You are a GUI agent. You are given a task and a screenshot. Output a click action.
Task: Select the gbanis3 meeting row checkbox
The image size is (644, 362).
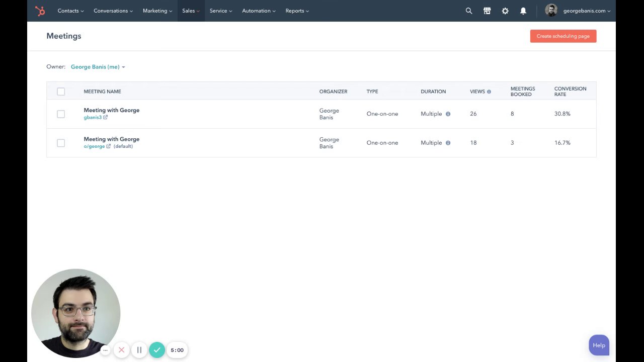pyautogui.click(x=61, y=114)
